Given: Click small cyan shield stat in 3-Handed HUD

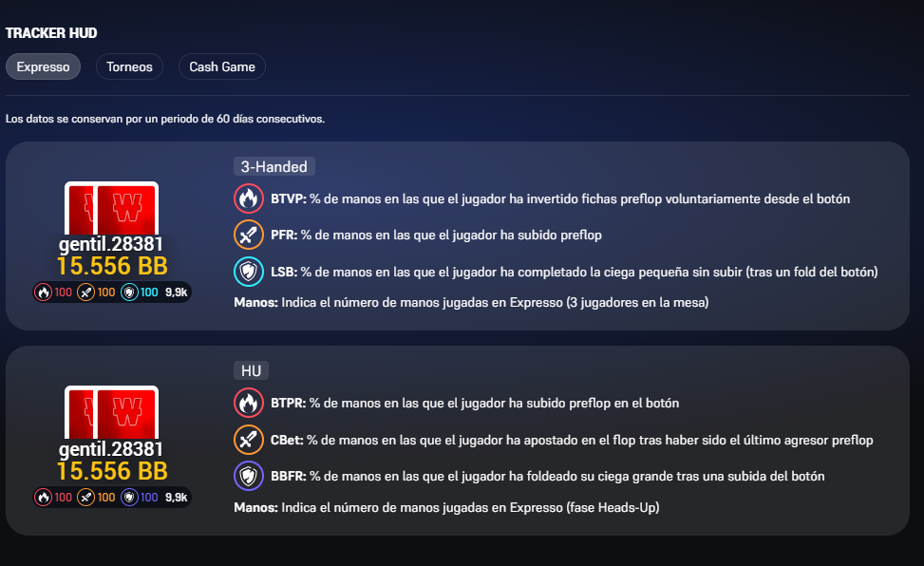Looking at the screenshot, I should point(130,292).
